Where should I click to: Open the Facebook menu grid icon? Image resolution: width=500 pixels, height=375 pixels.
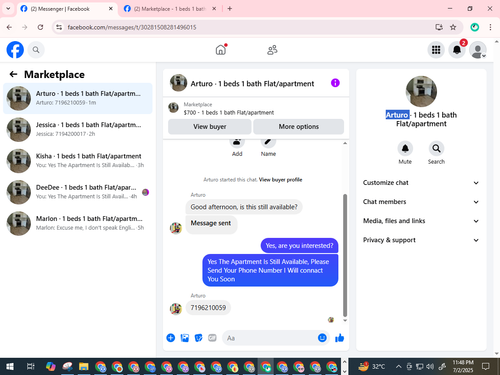(x=436, y=50)
